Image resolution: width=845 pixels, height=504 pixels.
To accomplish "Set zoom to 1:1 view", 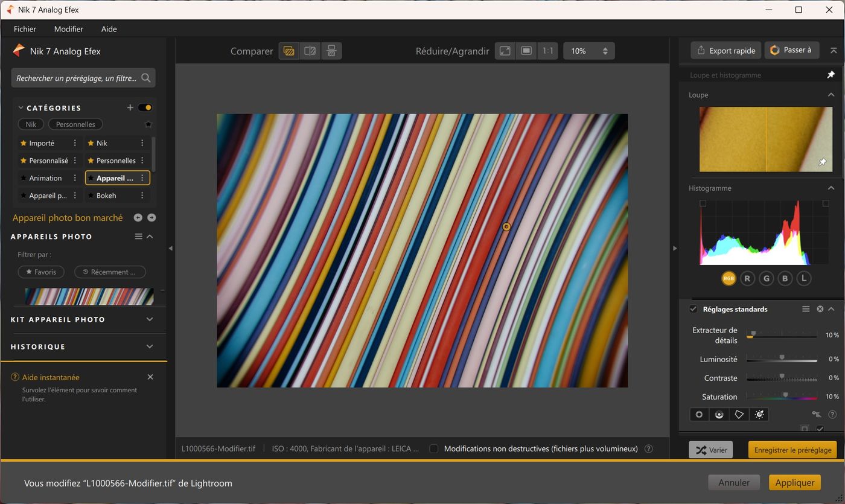I will 547,51.
